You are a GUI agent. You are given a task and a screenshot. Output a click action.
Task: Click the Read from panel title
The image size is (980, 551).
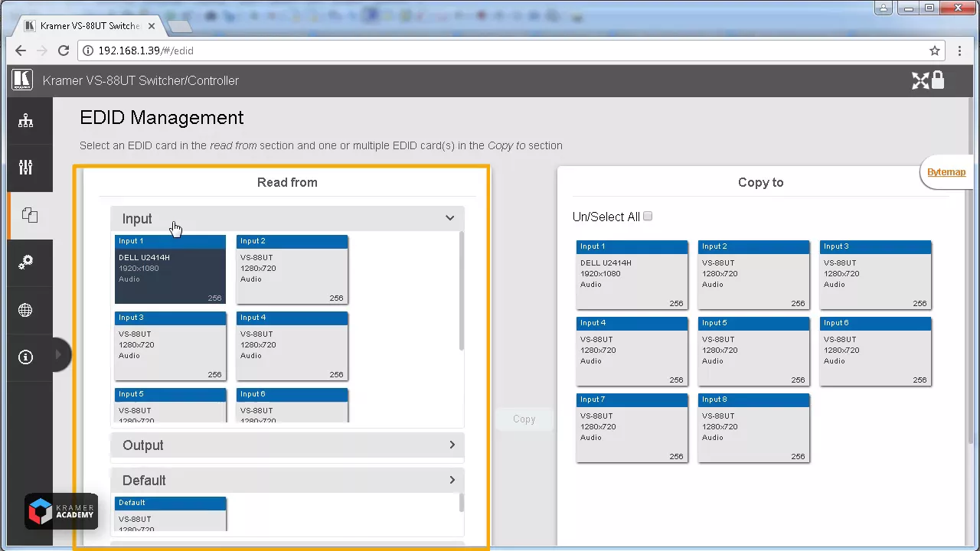(x=287, y=182)
